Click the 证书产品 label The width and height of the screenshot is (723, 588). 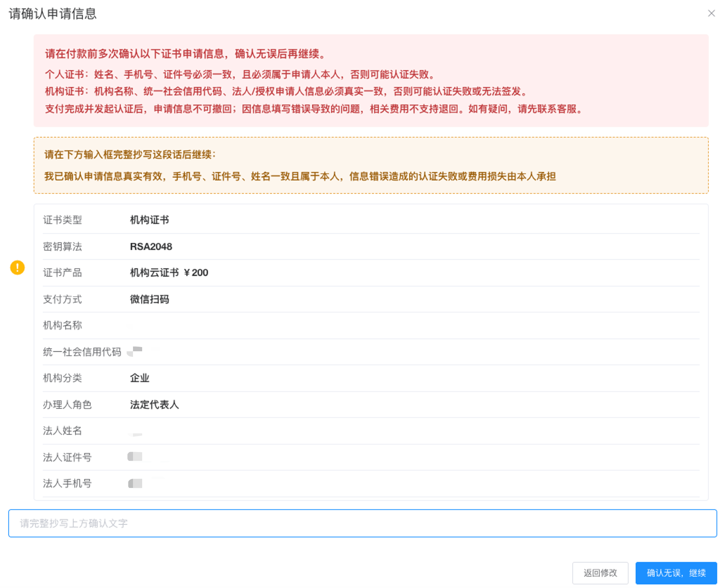[x=62, y=273]
